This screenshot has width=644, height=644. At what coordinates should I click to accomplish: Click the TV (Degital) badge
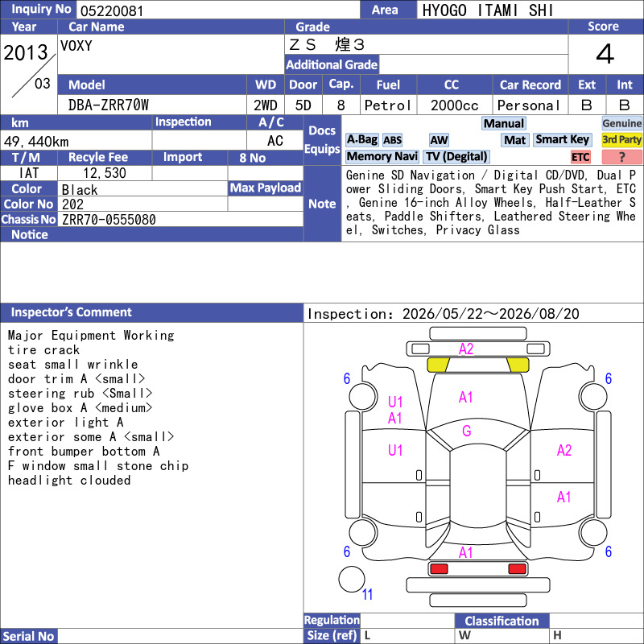456,157
